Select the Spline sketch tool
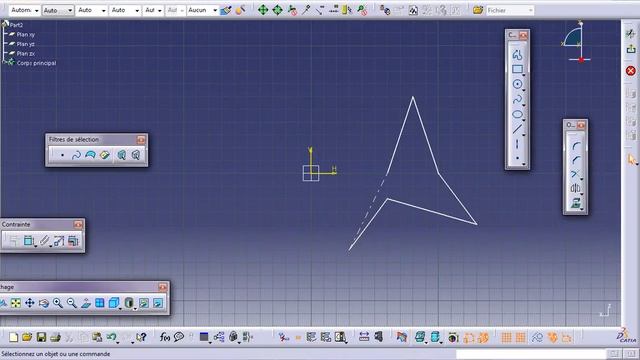 coord(517,99)
